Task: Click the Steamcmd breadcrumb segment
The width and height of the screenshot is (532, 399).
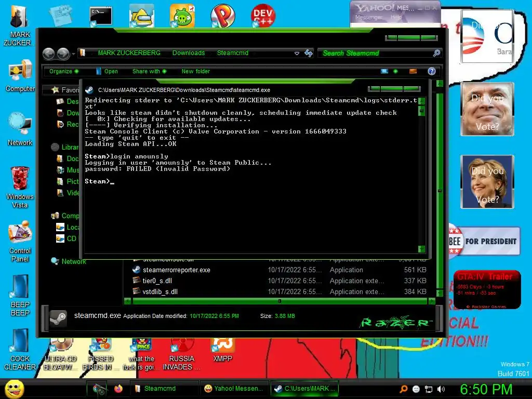Action: click(x=233, y=53)
